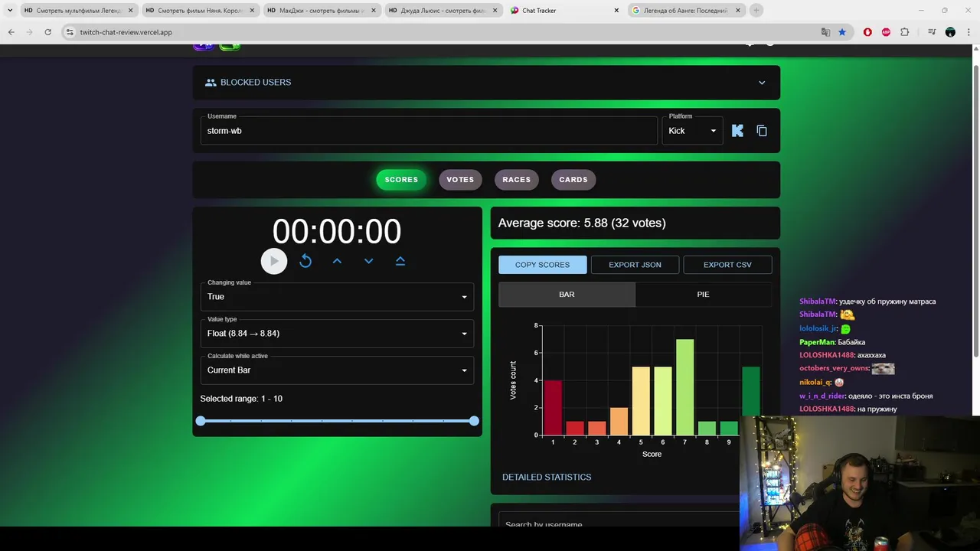980x551 pixels.
Task: Start the timer with the play button
Action: [x=274, y=261]
